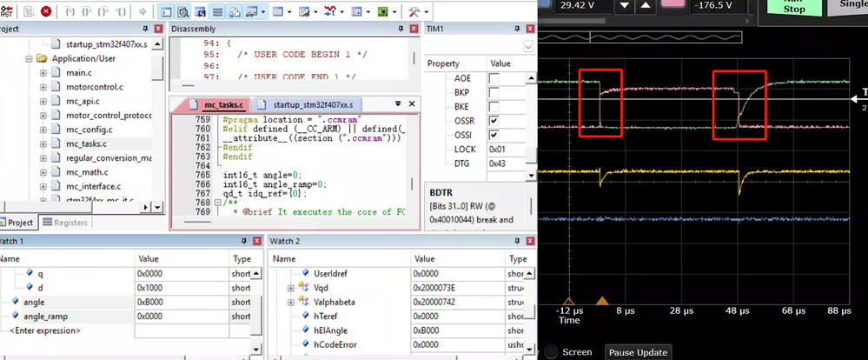Expand the main.c tree node

pyautogui.click(x=43, y=72)
